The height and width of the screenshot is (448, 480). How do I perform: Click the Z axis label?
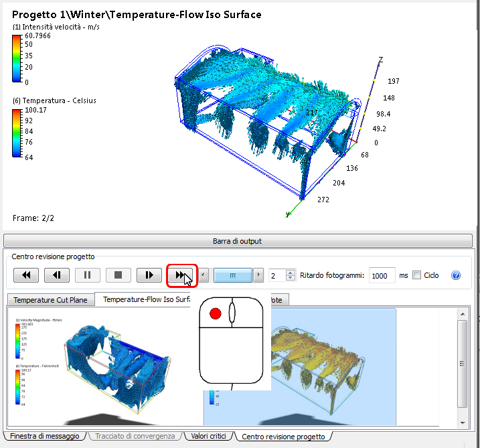tap(381, 60)
